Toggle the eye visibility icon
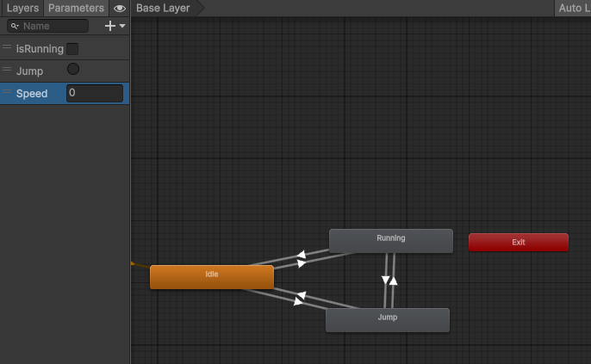Viewport: 591px width, 364px height. 120,9
